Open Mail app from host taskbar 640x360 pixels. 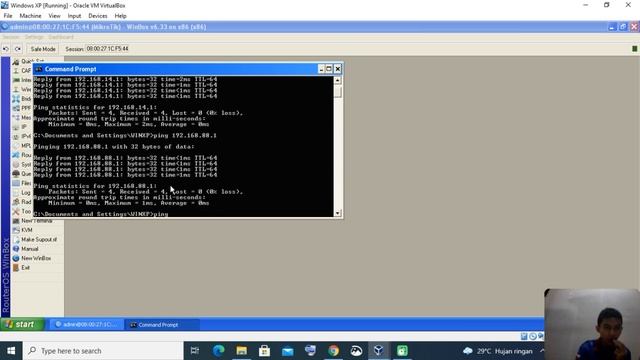pos(288,351)
